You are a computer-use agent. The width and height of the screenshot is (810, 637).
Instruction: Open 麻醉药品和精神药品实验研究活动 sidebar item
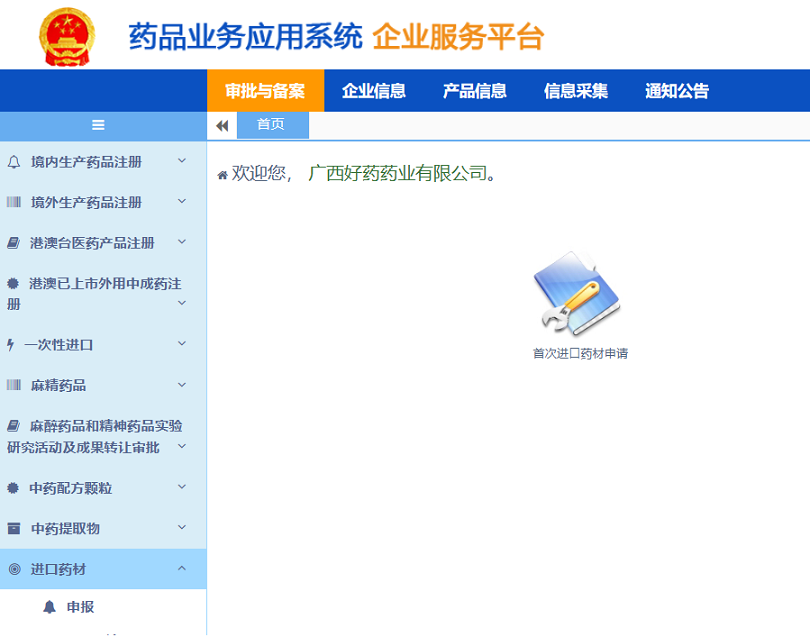point(103,437)
